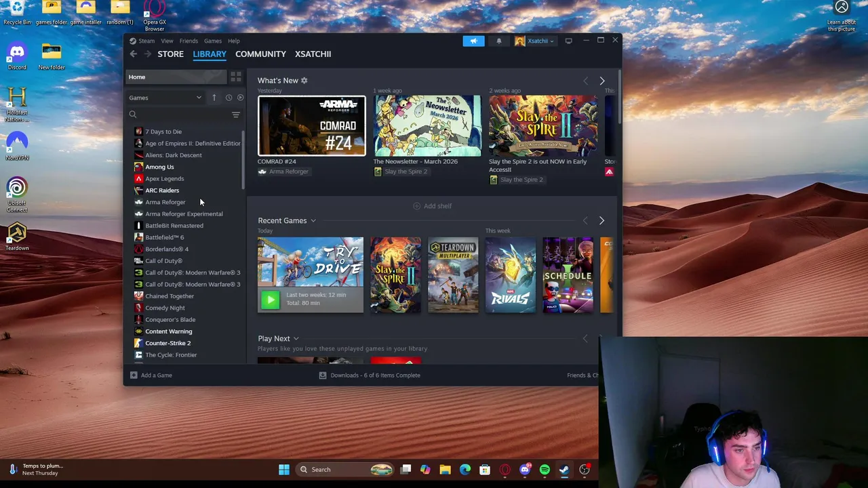This screenshot has width=868, height=488.
Task: Select ARC Raiders in the game list
Action: (162, 190)
